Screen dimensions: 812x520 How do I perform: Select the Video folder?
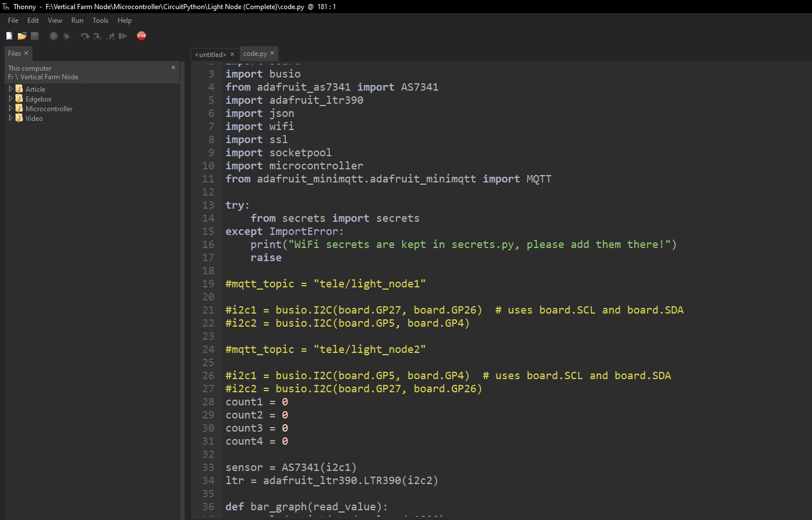[34, 119]
